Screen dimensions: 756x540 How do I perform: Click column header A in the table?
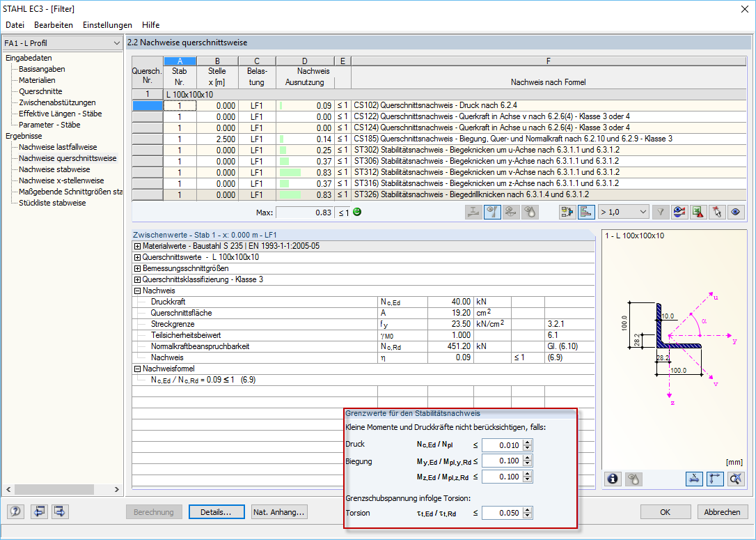[180, 61]
